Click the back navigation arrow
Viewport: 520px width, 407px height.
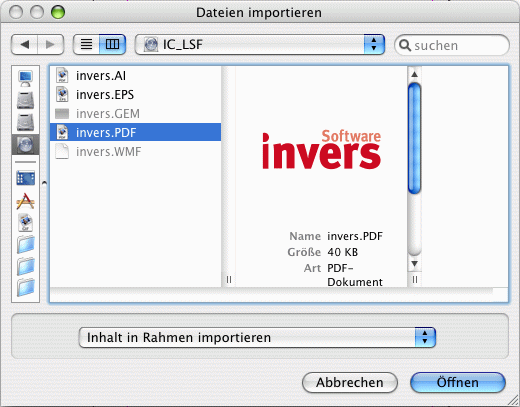pyautogui.click(x=24, y=44)
